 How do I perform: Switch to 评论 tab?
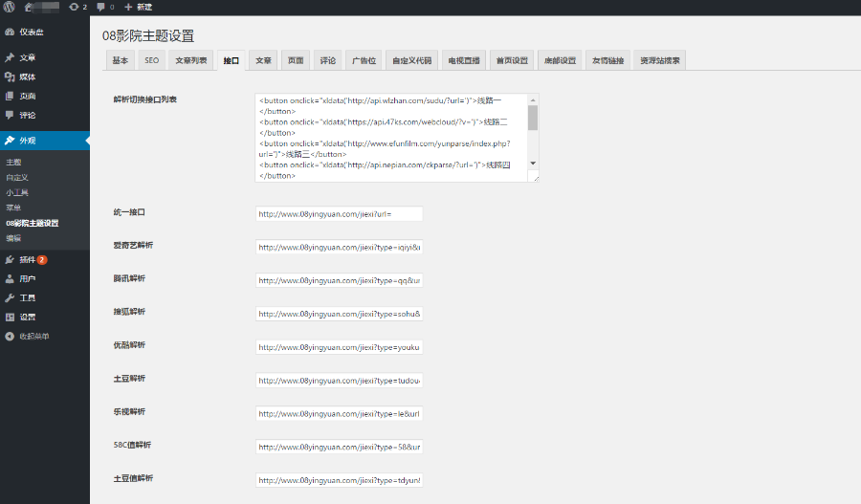[x=328, y=60]
